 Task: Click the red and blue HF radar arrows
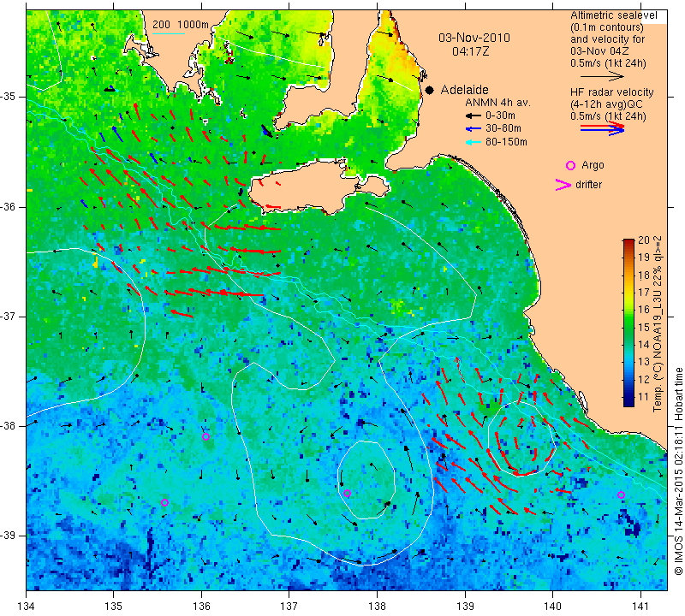click(x=602, y=128)
